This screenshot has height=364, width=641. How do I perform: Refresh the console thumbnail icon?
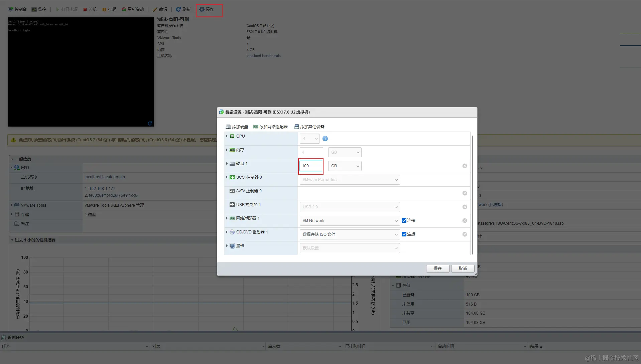[x=150, y=123]
